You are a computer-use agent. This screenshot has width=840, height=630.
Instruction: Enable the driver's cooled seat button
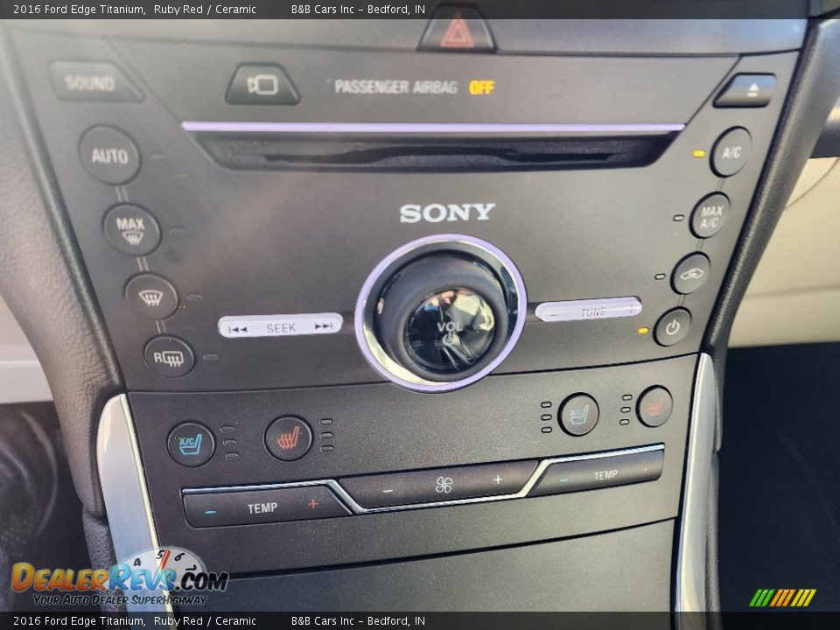pyautogui.click(x=191, y=444)
